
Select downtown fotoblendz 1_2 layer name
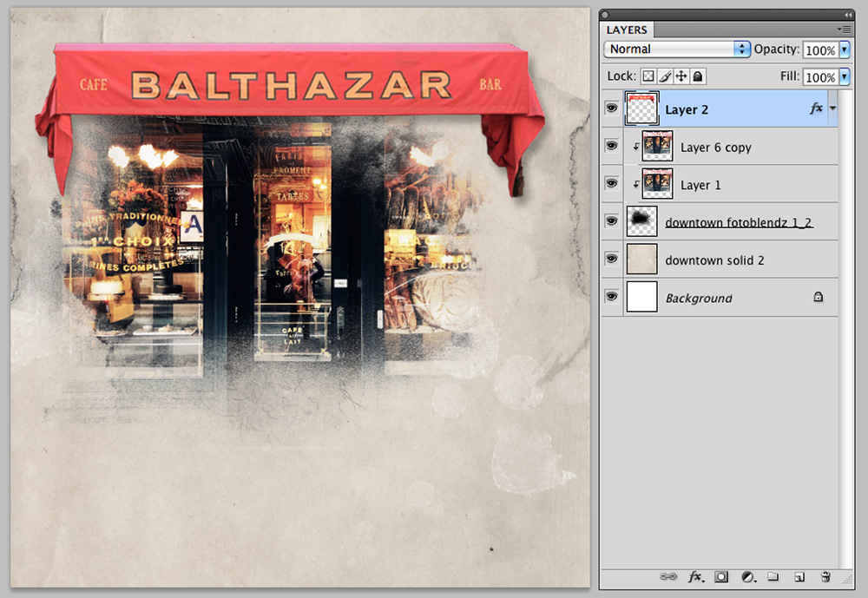739,222
